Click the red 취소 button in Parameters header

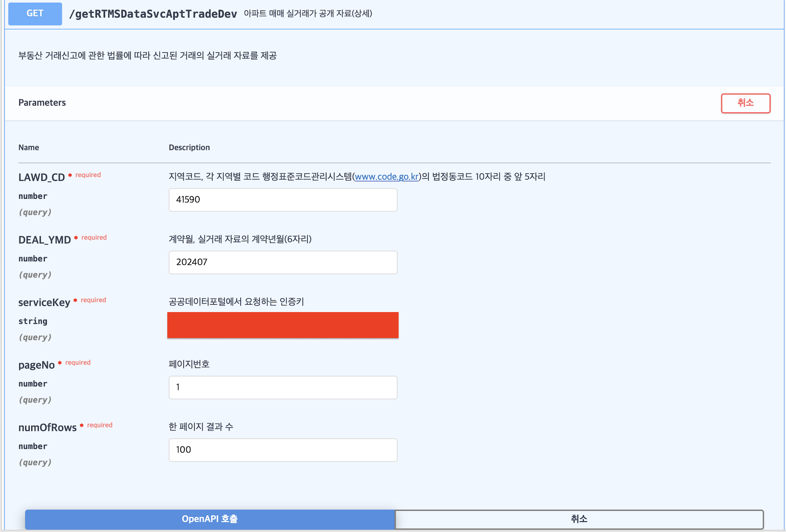pos(745,103)
